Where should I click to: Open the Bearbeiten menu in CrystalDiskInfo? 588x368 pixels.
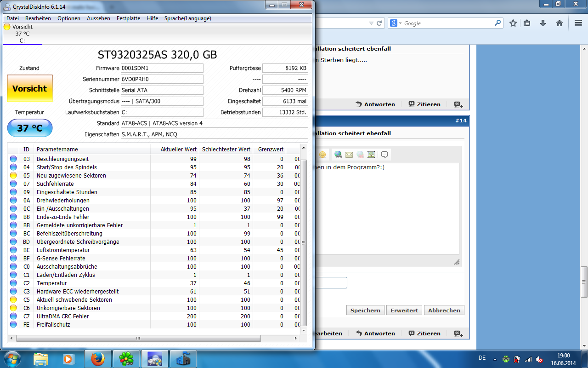click(38, 18)
